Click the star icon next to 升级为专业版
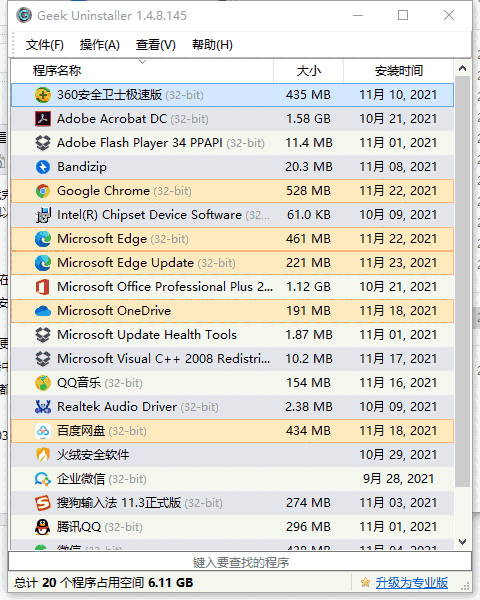 [365, 582]
